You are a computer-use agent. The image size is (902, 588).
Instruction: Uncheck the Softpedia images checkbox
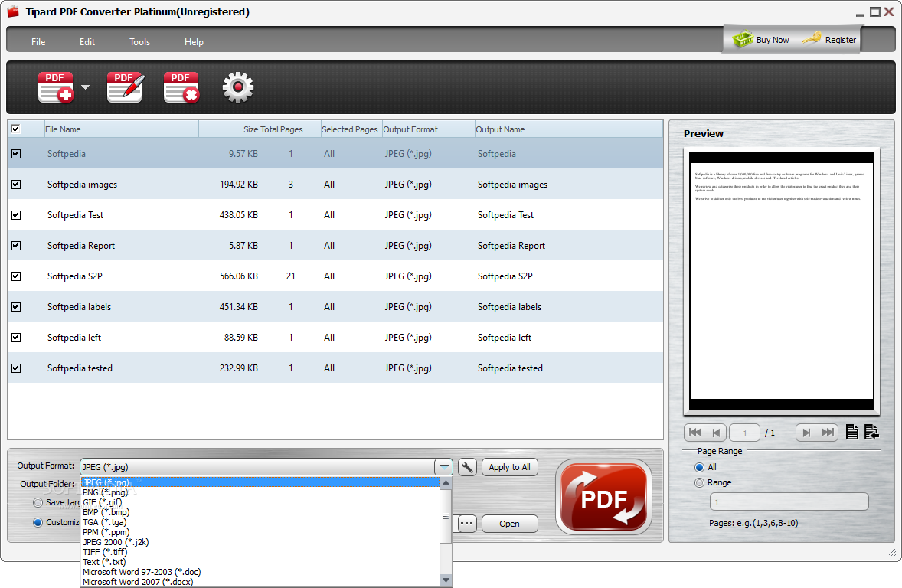click(x=16, y=184)
